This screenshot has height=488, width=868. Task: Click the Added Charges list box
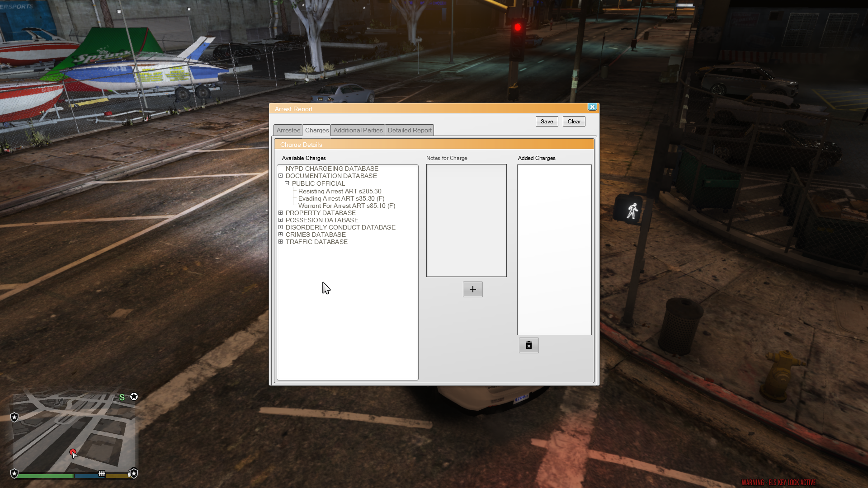554,249
